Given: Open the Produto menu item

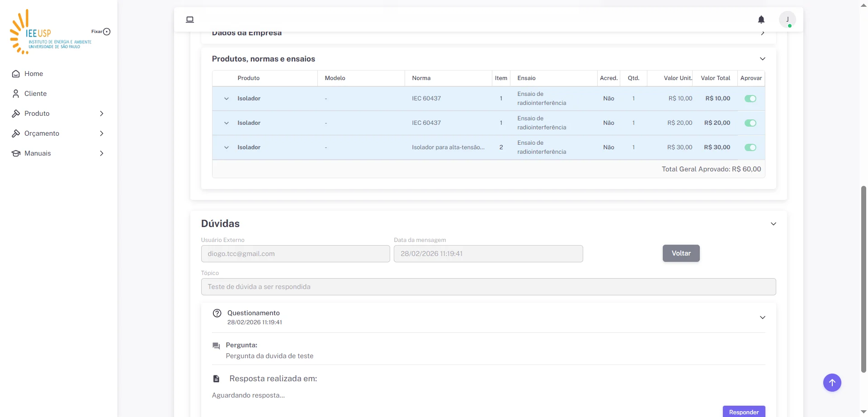Looking at the screenshot, I should pos(58,114).
